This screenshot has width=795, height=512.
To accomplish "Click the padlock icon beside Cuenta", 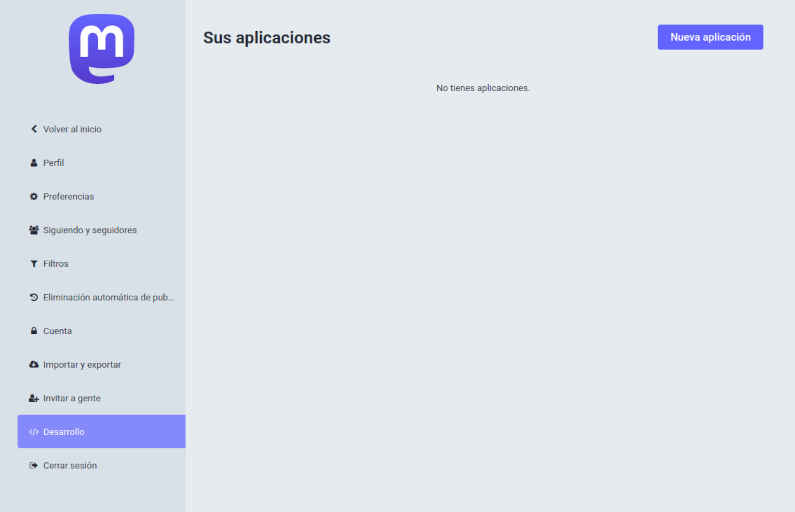I will (33, 331).
